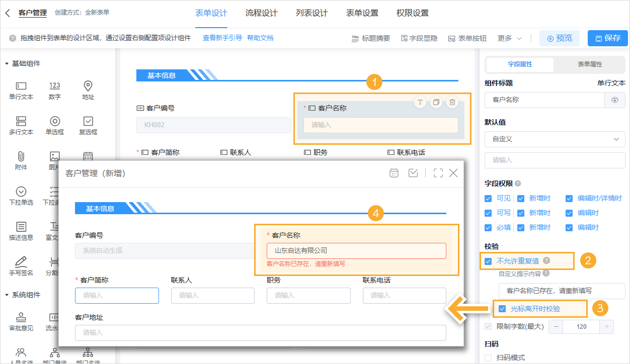Disable the 光标离开时校验 checkbox
Screen dimensions: 630x364
tap(503, 308)
